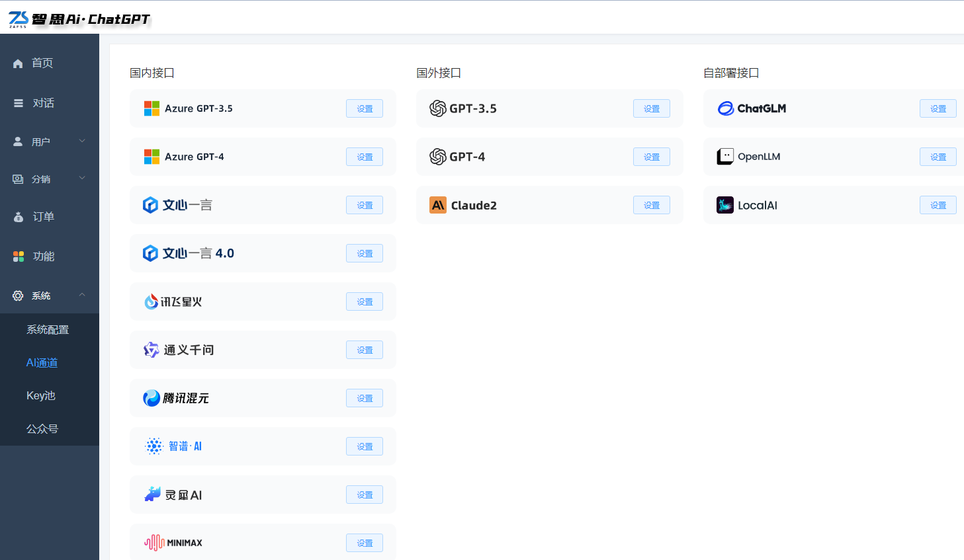Click the MINIMAX waveform logo

click(154, 543)
